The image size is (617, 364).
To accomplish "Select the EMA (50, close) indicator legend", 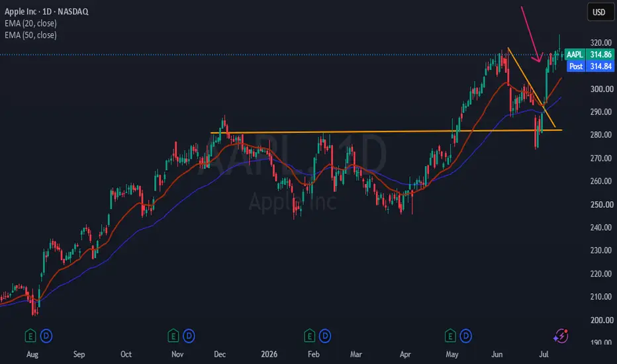I will (x=30, y=35).
